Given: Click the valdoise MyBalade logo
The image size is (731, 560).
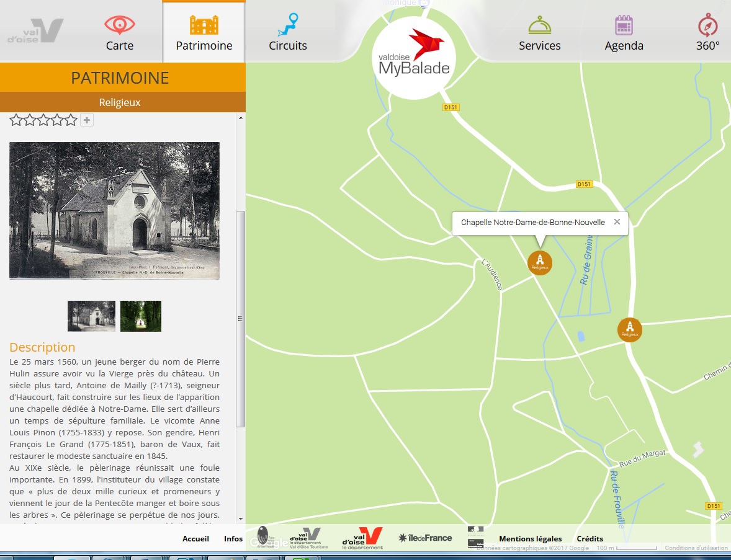Looking at the screenshot, I should [413, 58].
